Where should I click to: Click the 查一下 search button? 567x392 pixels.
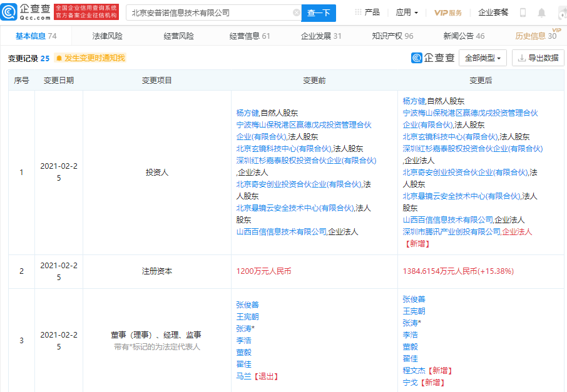pyautogui.click(x=319, y=13)
